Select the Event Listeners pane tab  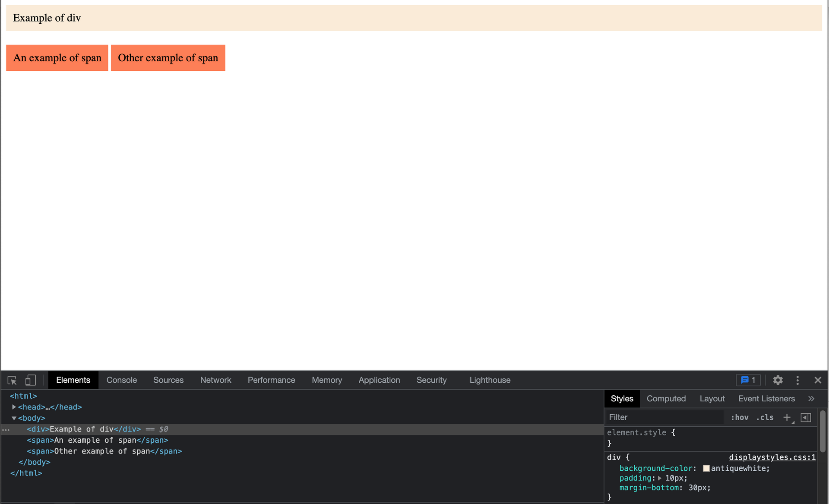click(x=766, y=399)
